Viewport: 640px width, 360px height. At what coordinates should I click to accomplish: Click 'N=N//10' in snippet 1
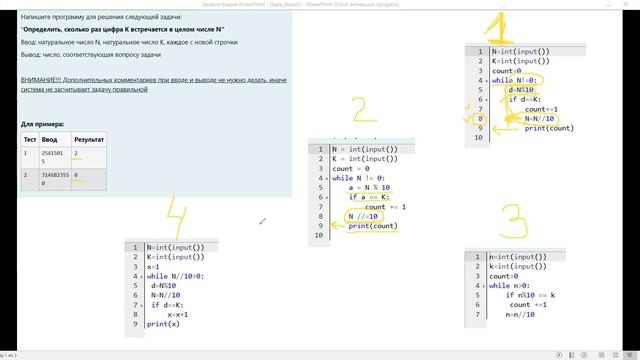pos(539,119)
